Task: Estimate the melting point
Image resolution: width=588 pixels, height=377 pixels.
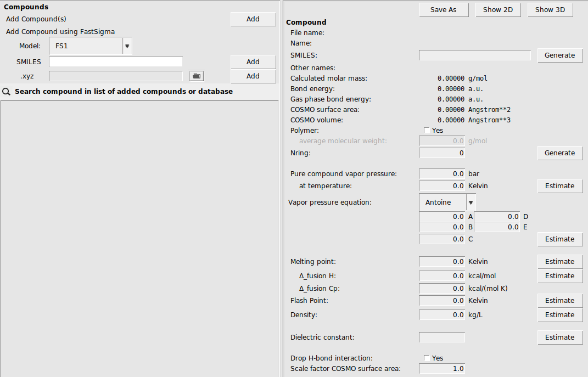Action: pyautogui.click(x=559, y=261)
